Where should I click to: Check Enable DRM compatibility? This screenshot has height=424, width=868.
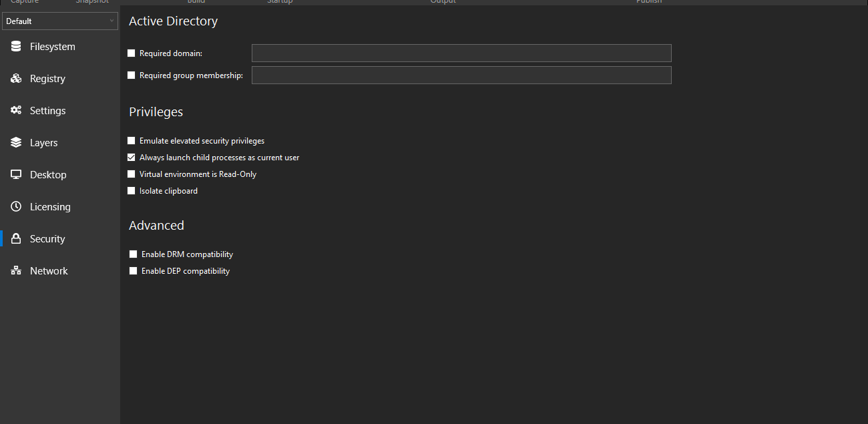point(133,254)
